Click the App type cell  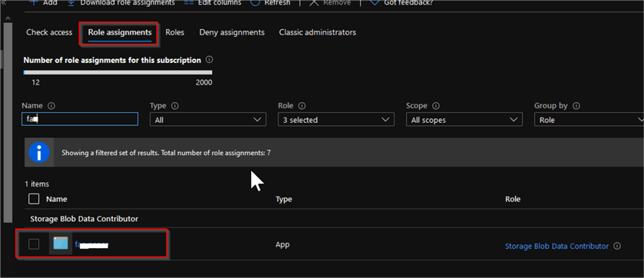[282, 245]
